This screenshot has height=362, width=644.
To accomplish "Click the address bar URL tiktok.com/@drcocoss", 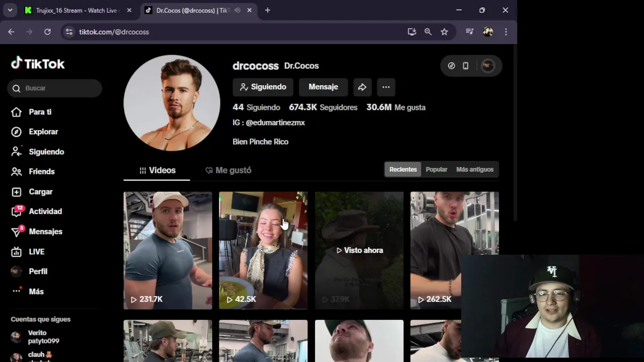I will [114, 32].
